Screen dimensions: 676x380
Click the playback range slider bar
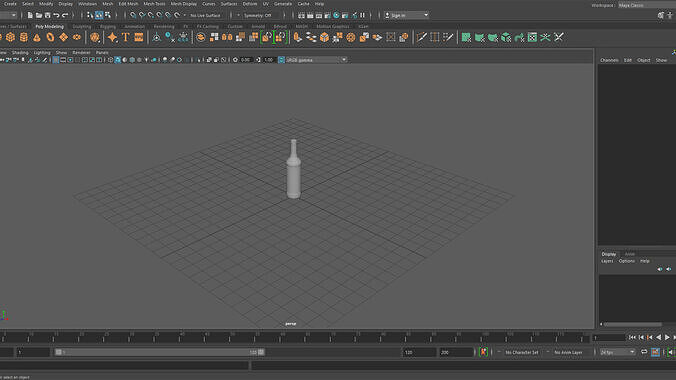[160, 352]
